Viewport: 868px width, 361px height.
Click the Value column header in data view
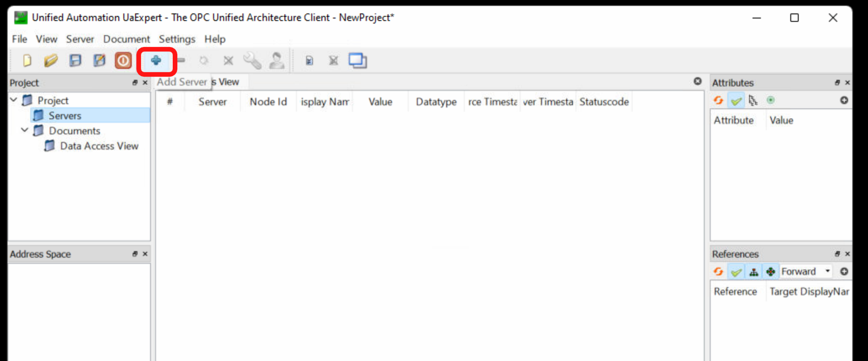(x=380, y=102)
